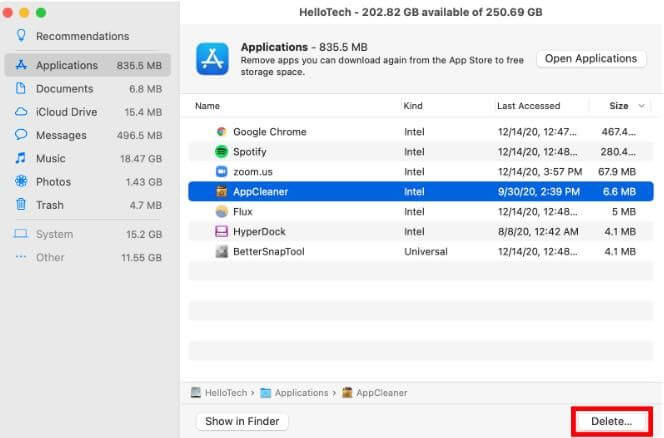Select Trash in the sidebar
Screen dimensions: 664x438
coord(49,205)
